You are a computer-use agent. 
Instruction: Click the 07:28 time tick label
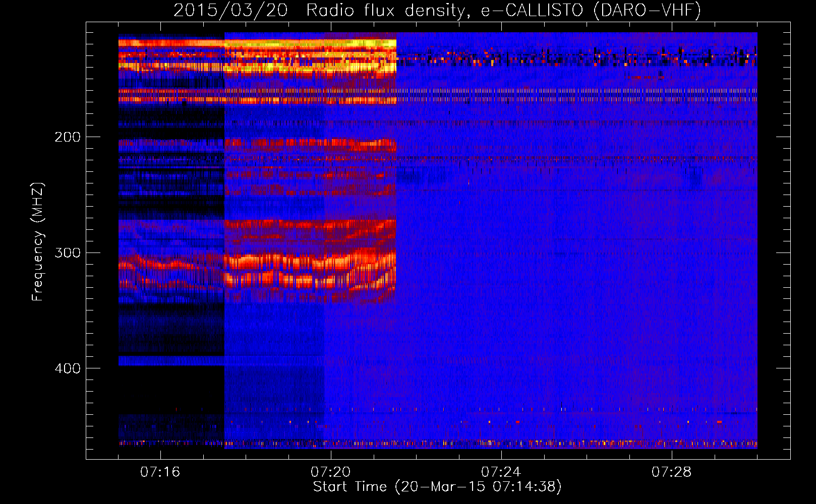tap(672, 472)
